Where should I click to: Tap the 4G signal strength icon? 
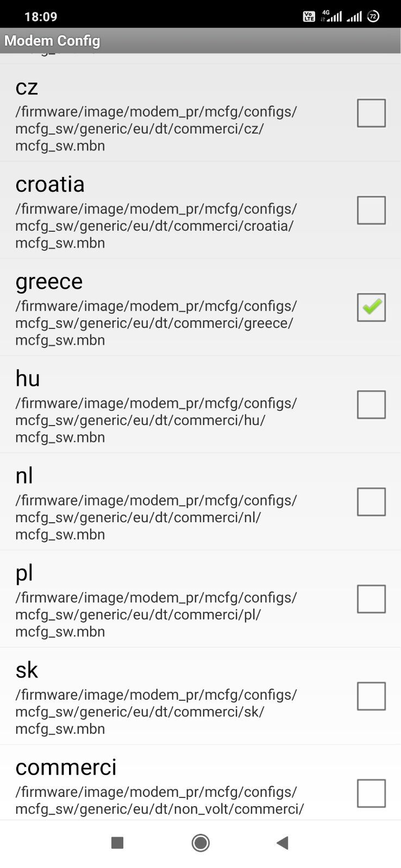331,16
